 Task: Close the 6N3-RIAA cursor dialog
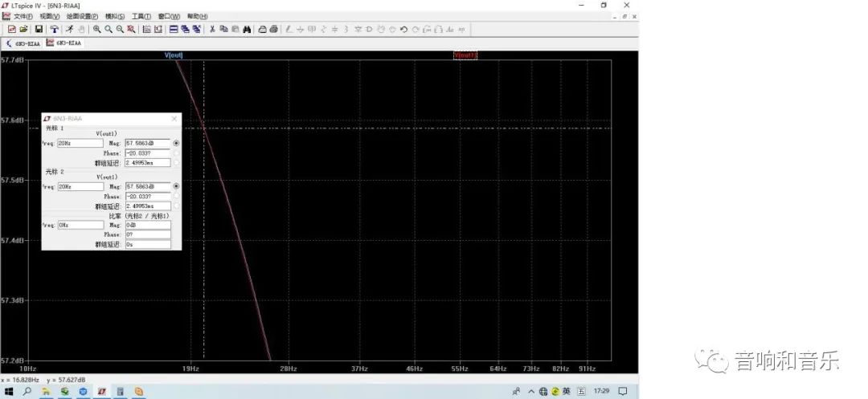click(x=174, y=119)
